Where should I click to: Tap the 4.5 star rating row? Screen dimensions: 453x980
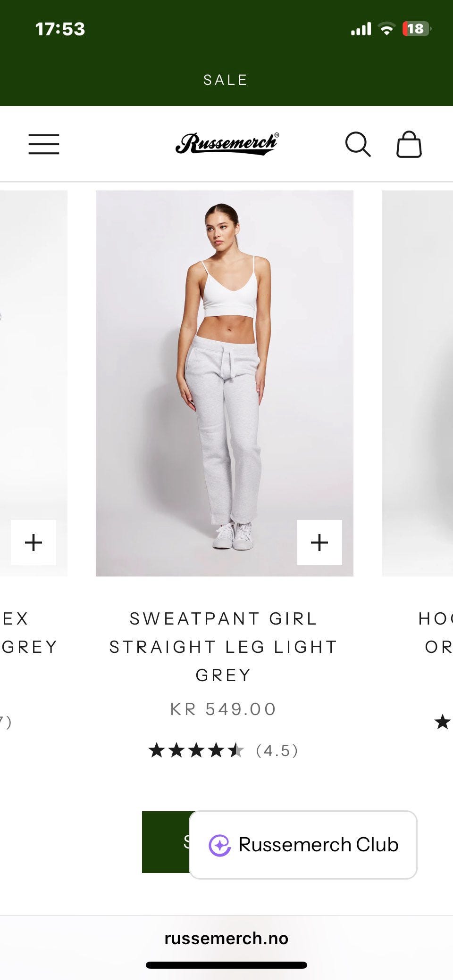coord(224,750)
